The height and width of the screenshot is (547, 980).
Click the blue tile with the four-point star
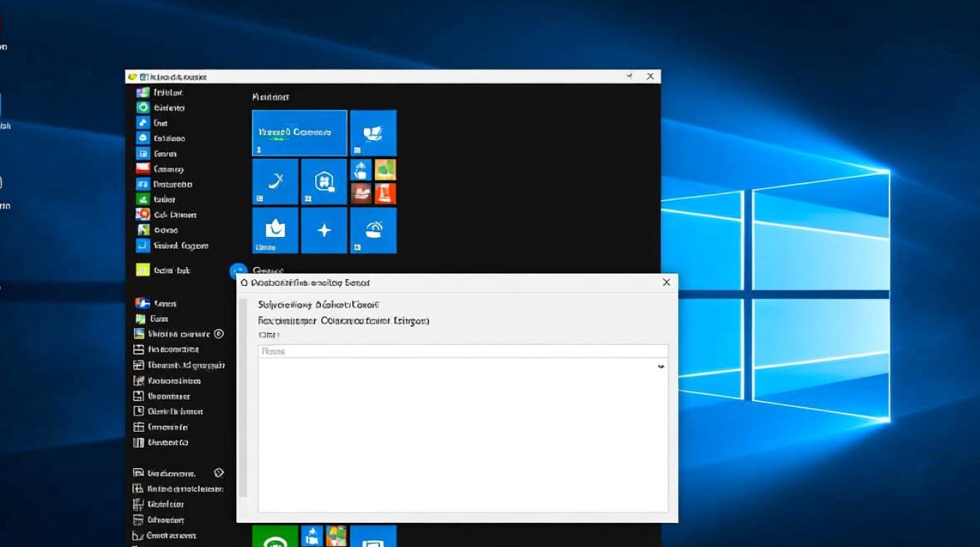click(324, 230)
